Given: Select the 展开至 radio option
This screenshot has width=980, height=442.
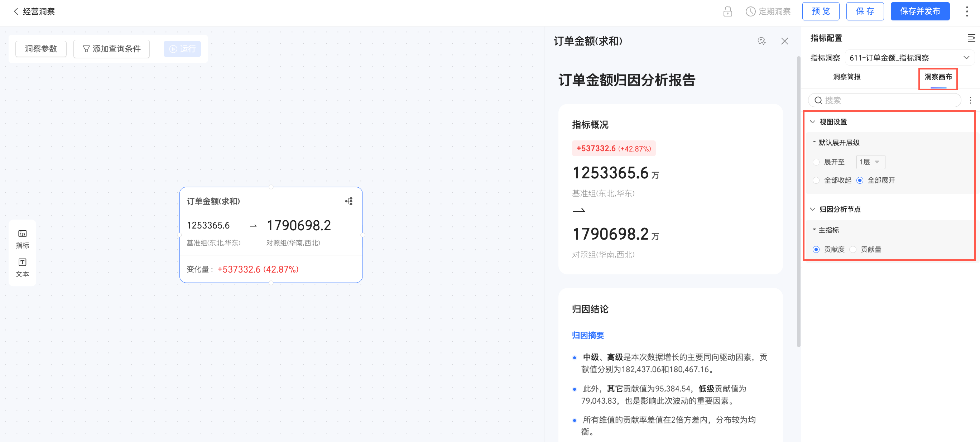Looking at the screenshot, I should (x=816, y=162).
